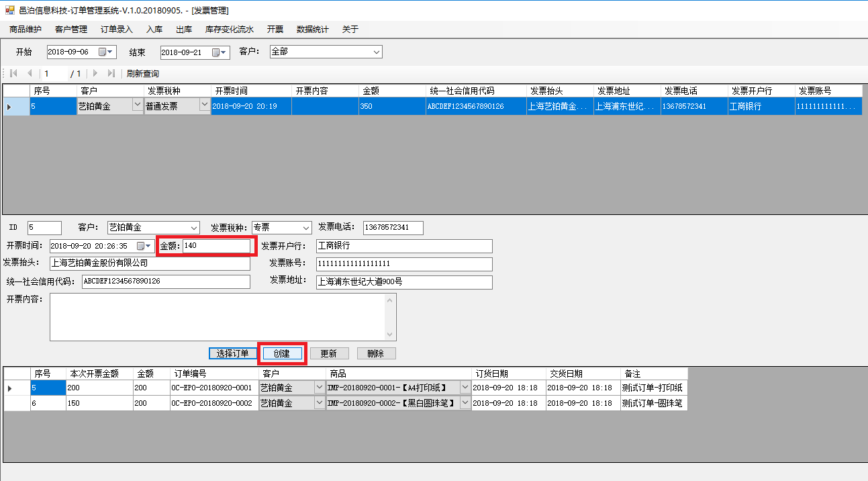Click row header of order row 6
The image size is (868, 481).
(17, 403)
